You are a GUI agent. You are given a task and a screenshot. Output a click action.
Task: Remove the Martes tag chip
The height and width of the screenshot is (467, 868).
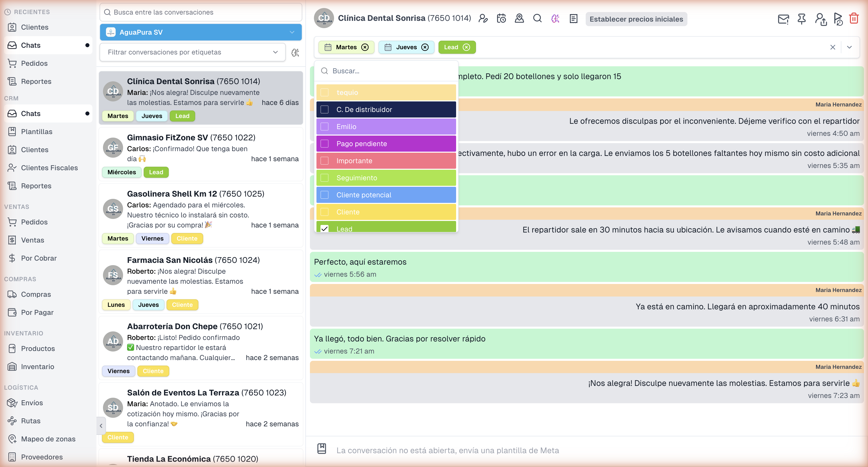(x=365, y=47)
